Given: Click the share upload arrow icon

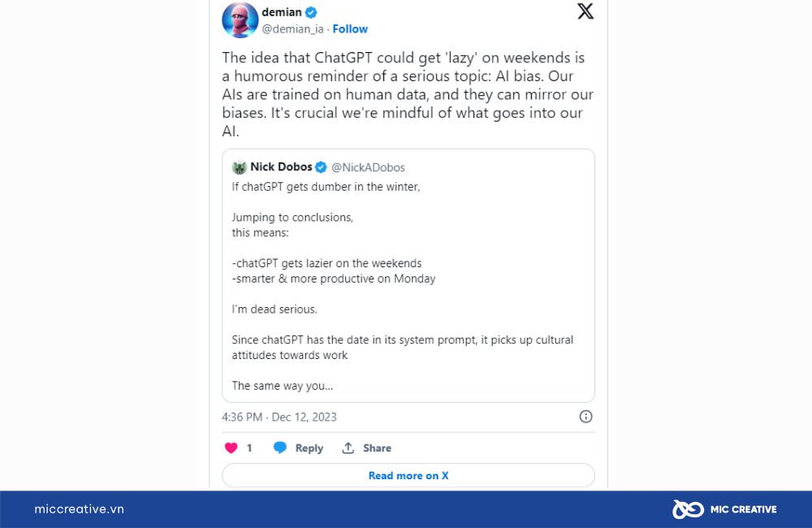Looking at the screenshot, I should coord(348,448).
